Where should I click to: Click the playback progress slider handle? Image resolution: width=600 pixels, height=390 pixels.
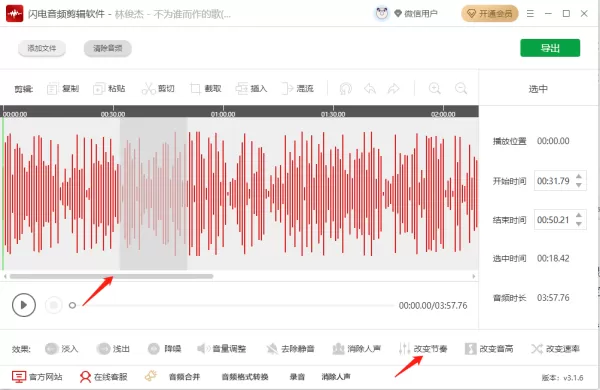[x=72, y=305]
